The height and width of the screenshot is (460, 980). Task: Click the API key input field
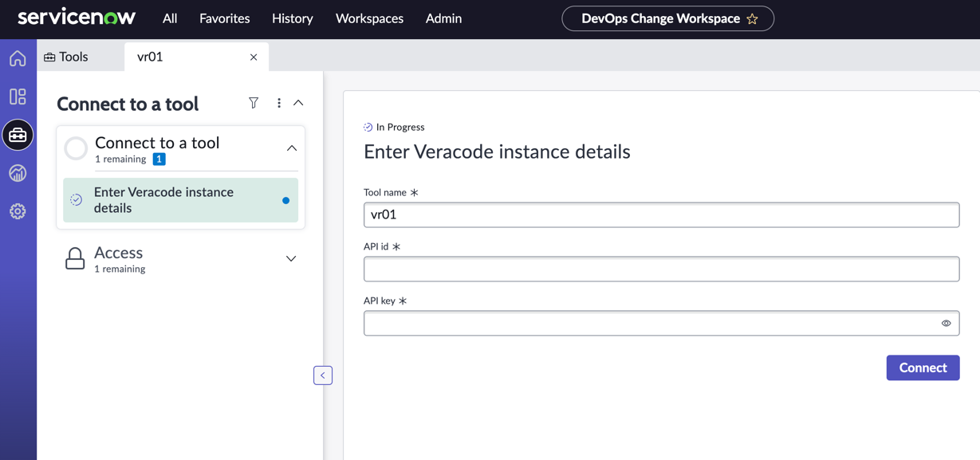(x=662, y=324)
